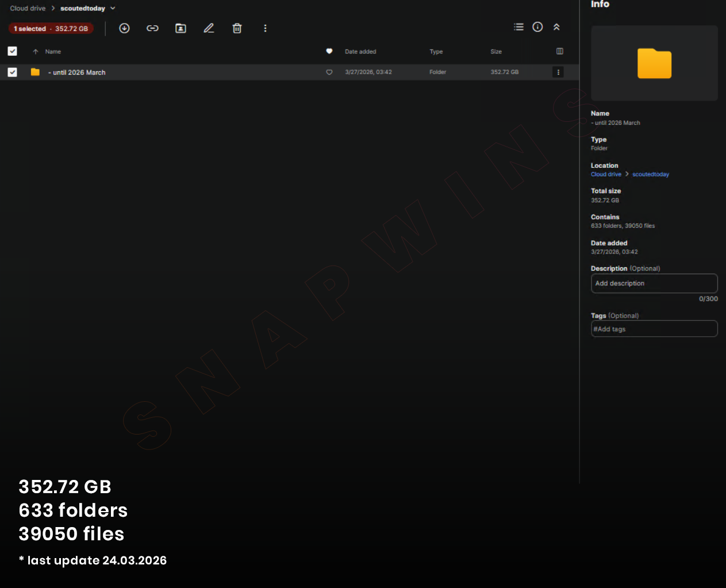Click the Download icon in the toolbar
This screenshot has width=726, height=588.
coord(124,28)
